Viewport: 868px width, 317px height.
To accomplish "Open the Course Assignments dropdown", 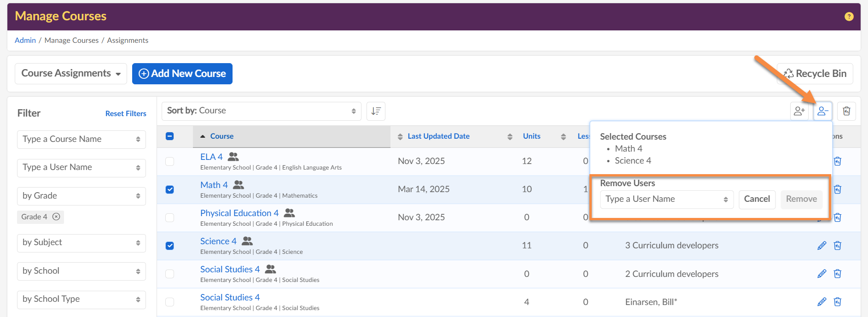I will (71, 74).
